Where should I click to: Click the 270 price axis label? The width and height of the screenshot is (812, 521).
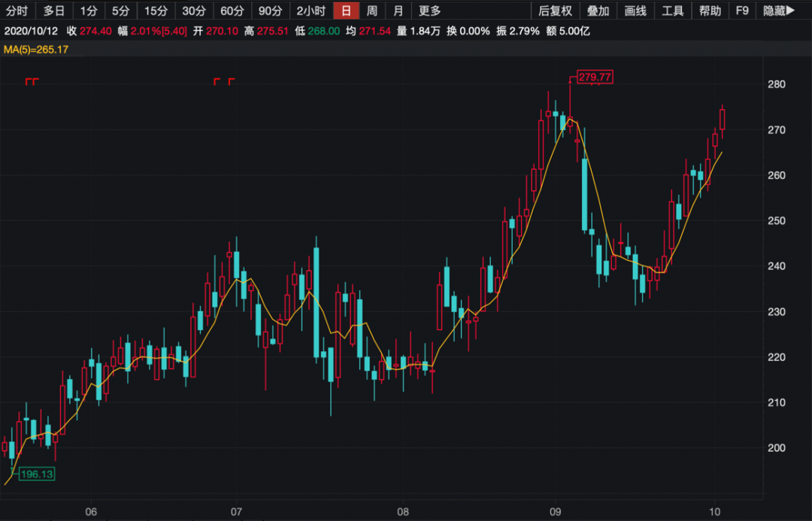(x=776, y=130)
